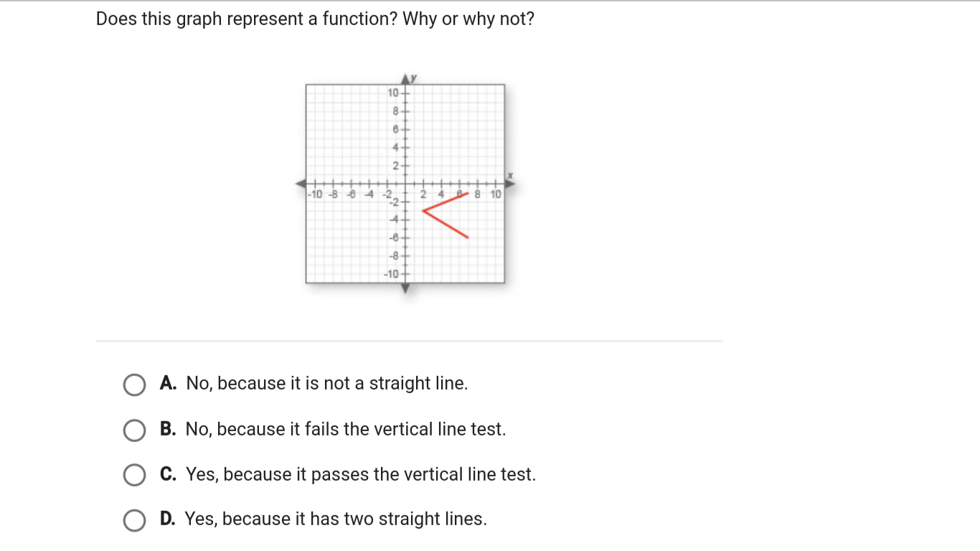Click the '10' label atop the y-axis
980x551 pixels.
point(393,93)
